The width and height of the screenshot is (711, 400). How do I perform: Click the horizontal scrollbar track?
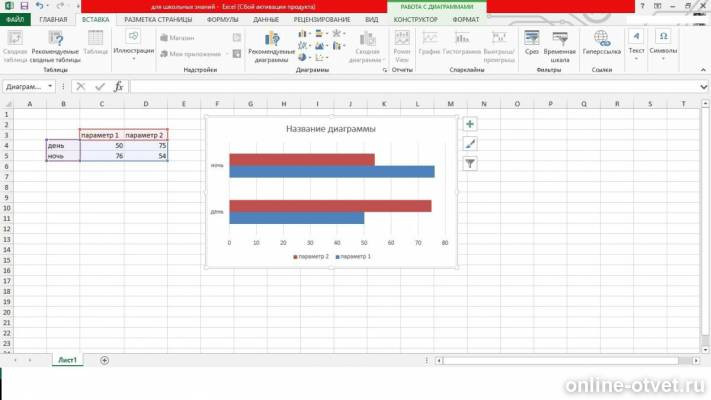[561, 361]
